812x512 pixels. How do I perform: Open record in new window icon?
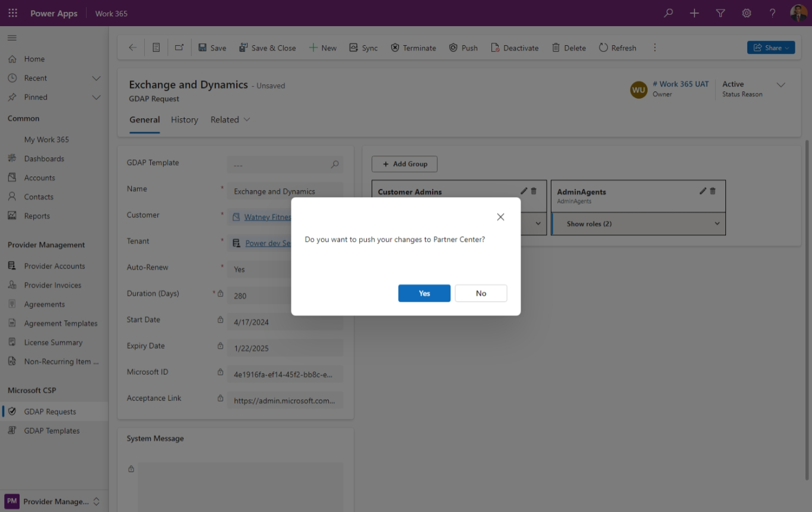point(179,48)
